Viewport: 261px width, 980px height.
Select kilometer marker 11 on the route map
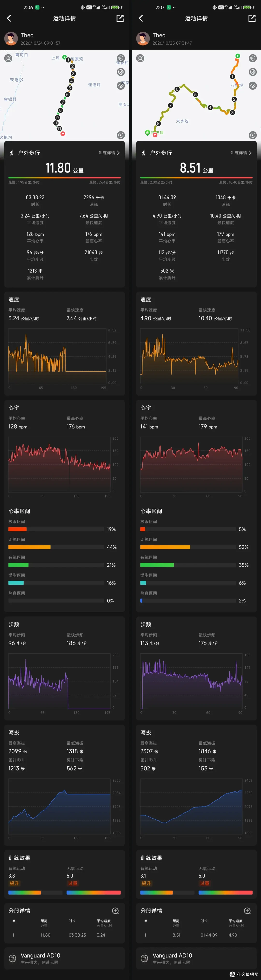click(59, 129)
